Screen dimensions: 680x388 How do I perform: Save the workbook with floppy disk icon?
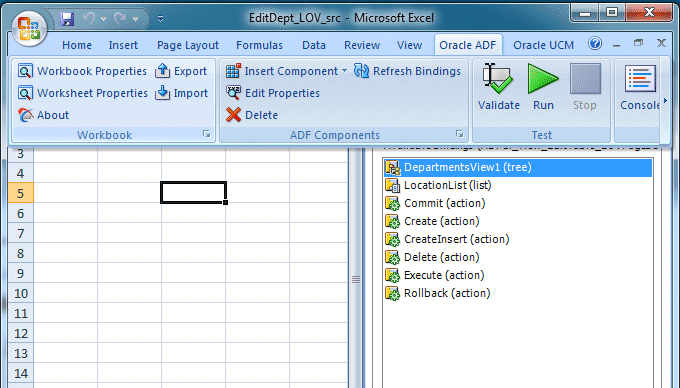click(x=67, y=19)
